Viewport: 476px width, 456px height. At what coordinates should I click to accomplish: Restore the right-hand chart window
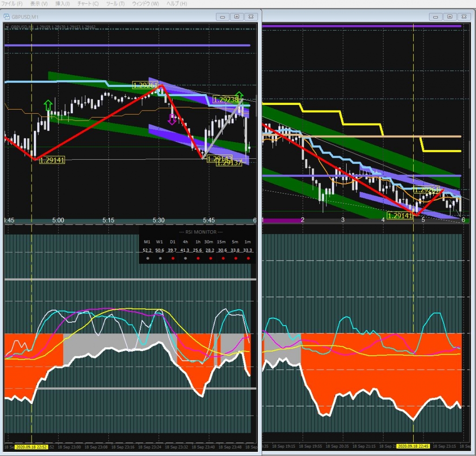(450, 17)
